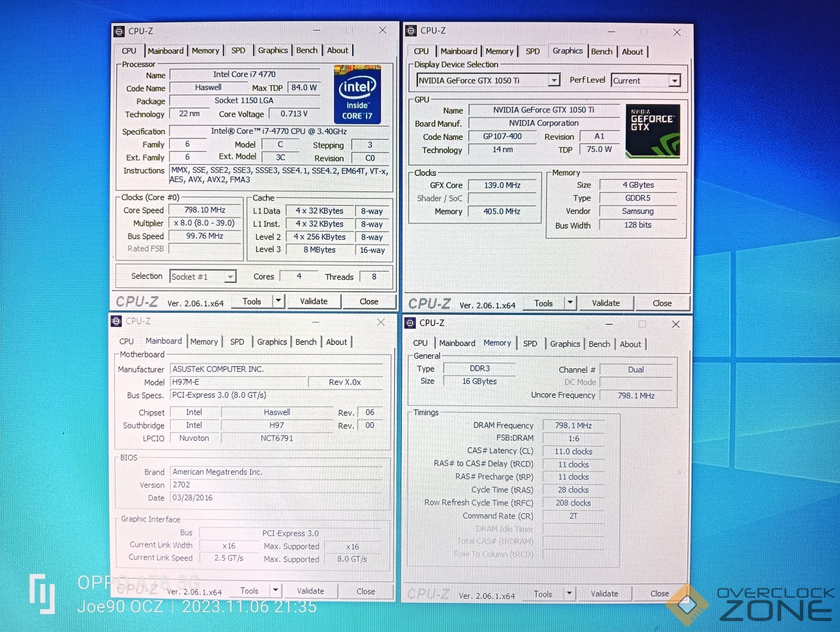Select the SPD tab in the Graphics window

point(533,51)
